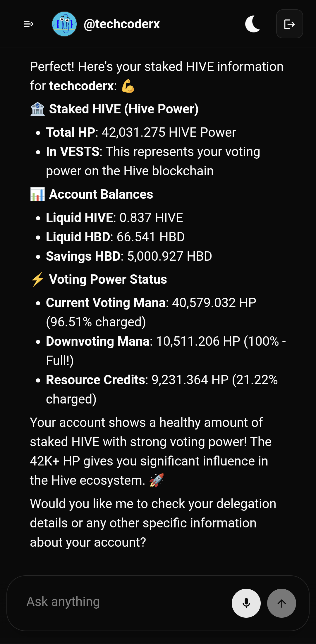Click the Total HP label

click(71, 132)
